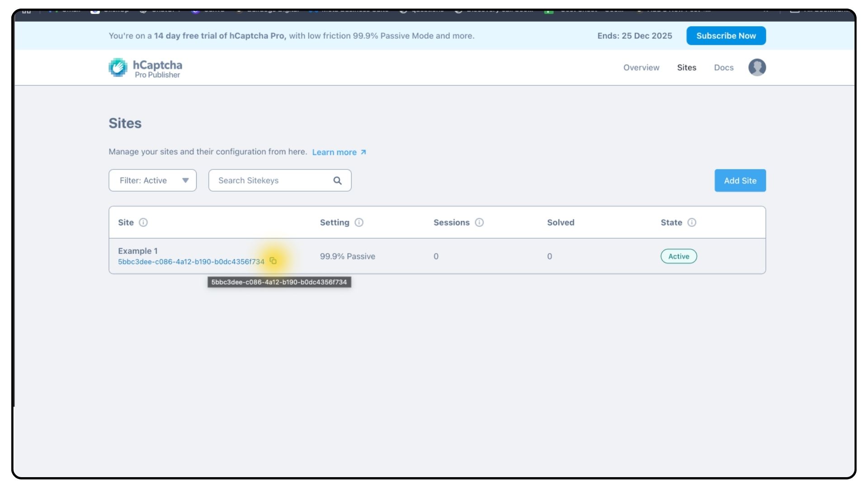Viewport: 868px width, 488px height.
Task: Open the Docs menu item
Action: (723, 67)
